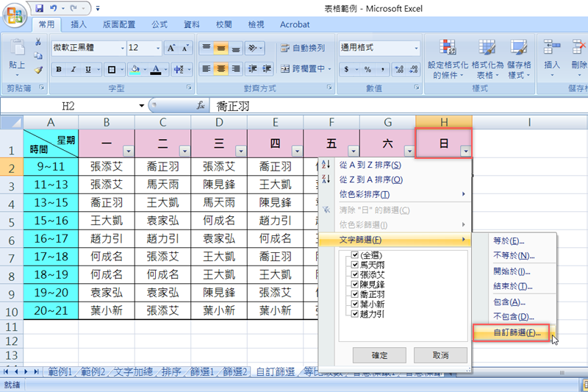This screenshot has width=588, height=392.
Task: Click the 確定 button in filter panel
Action: coord(379,355)
